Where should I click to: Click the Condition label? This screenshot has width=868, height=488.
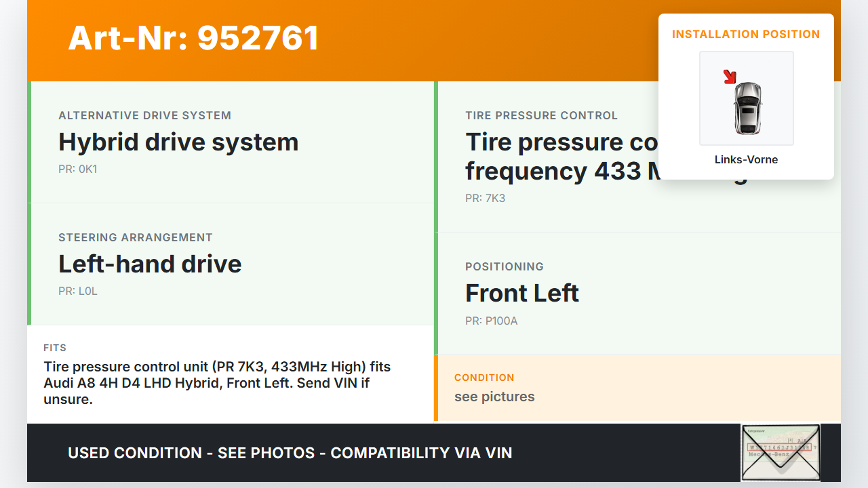point(484,378)
